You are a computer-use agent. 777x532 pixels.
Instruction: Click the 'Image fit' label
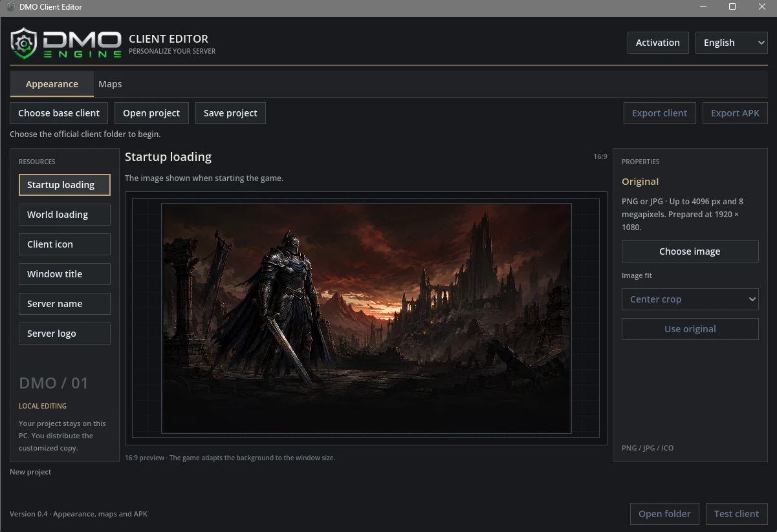click(x=637, y=275)
